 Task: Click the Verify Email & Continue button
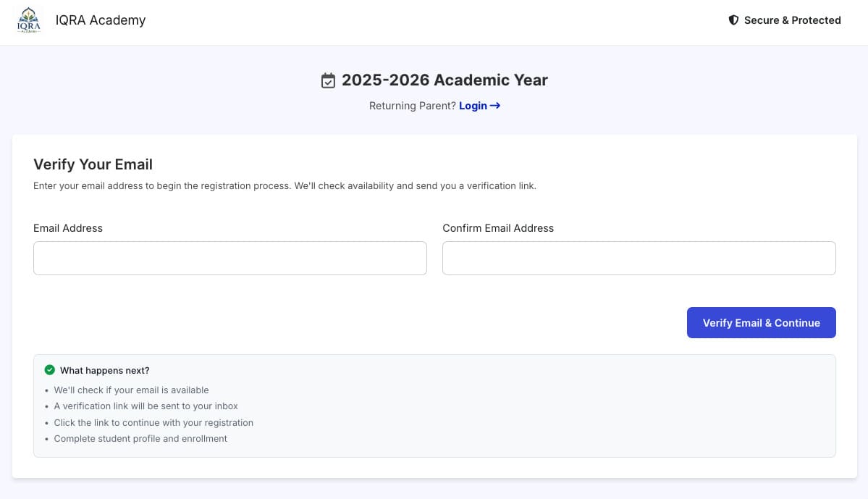point(761,323)
